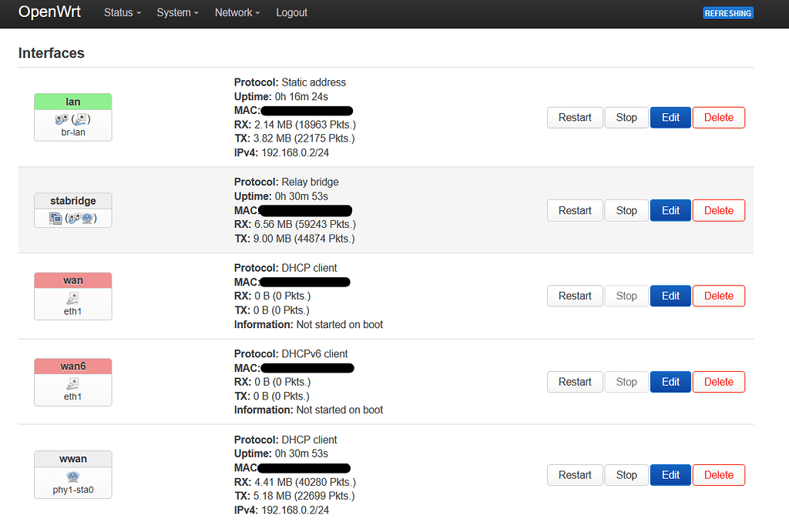Delete the wan interface

(x=718, y=296)
